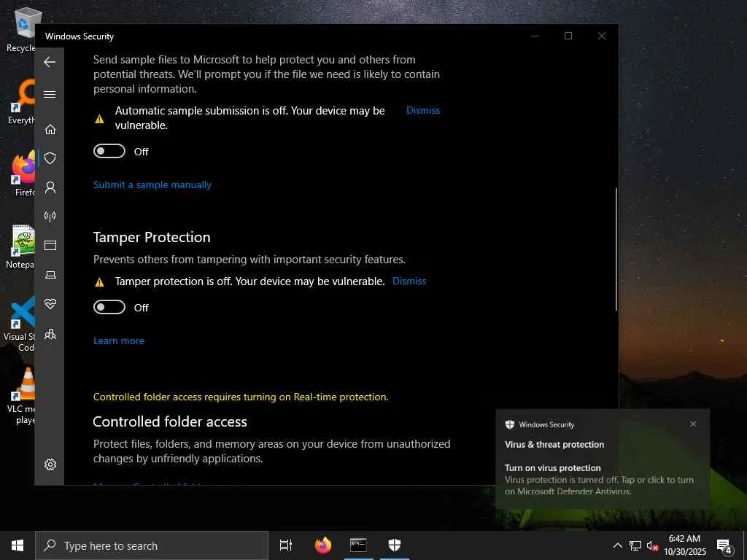Close the Windows Security notification toast

[x=693, y=424]
